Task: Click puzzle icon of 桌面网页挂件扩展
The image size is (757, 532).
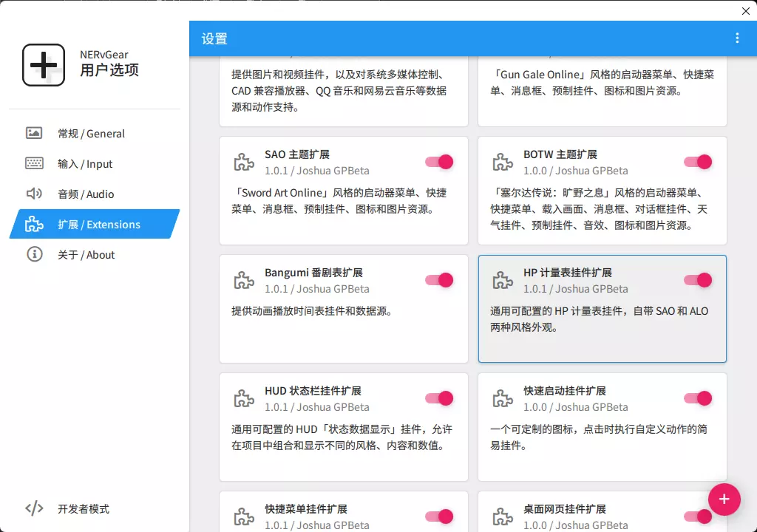Action: (503, 517)
